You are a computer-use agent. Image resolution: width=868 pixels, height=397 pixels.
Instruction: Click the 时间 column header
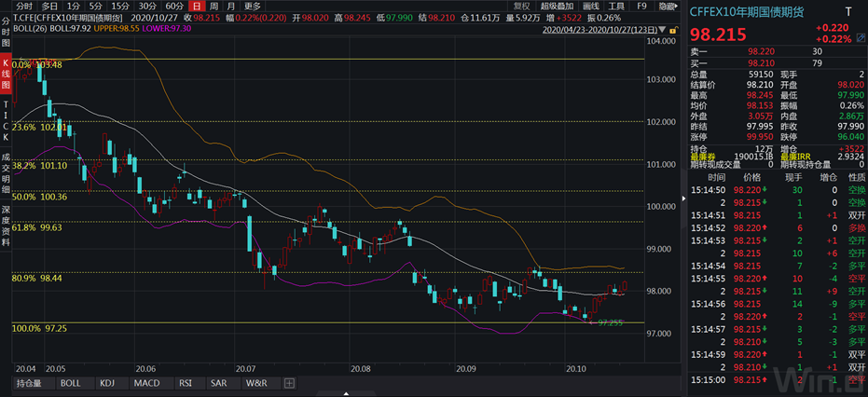click(716, 177)
